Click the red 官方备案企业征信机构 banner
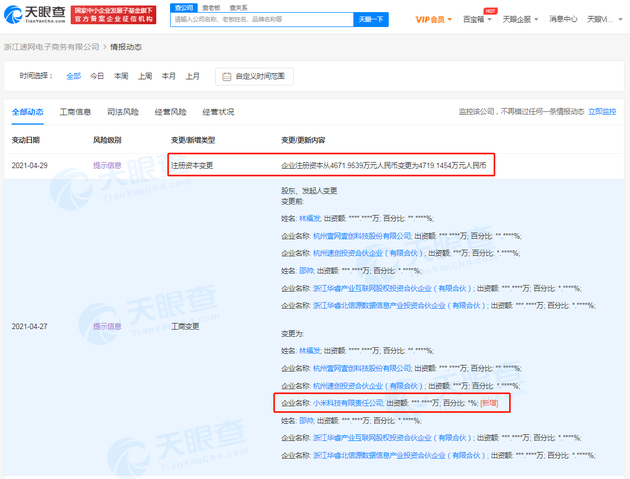Viewport: 630px width, 479px height. tap(114, 15)
